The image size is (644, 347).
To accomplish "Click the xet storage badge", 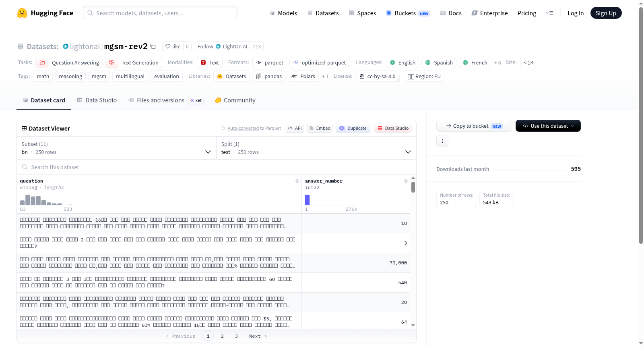I will coord(196,100).
